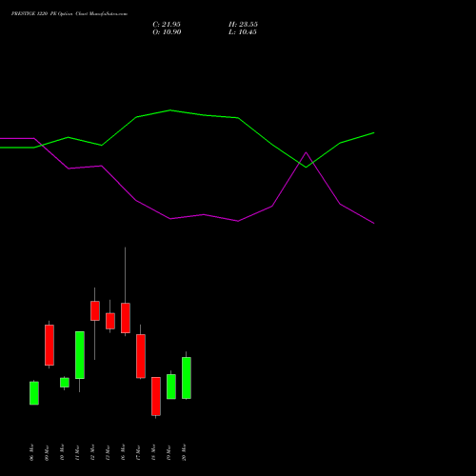Image resolution: width=476 pixels, height=476 pixels.
Task: Select the red candlestick for 12 Mar
Action: coord(95,310)
